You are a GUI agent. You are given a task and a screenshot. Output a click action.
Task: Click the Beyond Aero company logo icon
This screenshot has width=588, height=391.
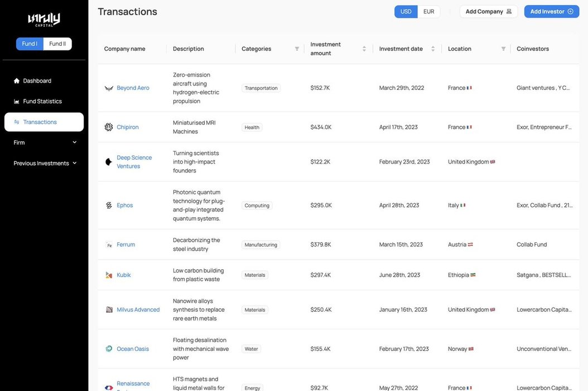click(x=109, y=88)
